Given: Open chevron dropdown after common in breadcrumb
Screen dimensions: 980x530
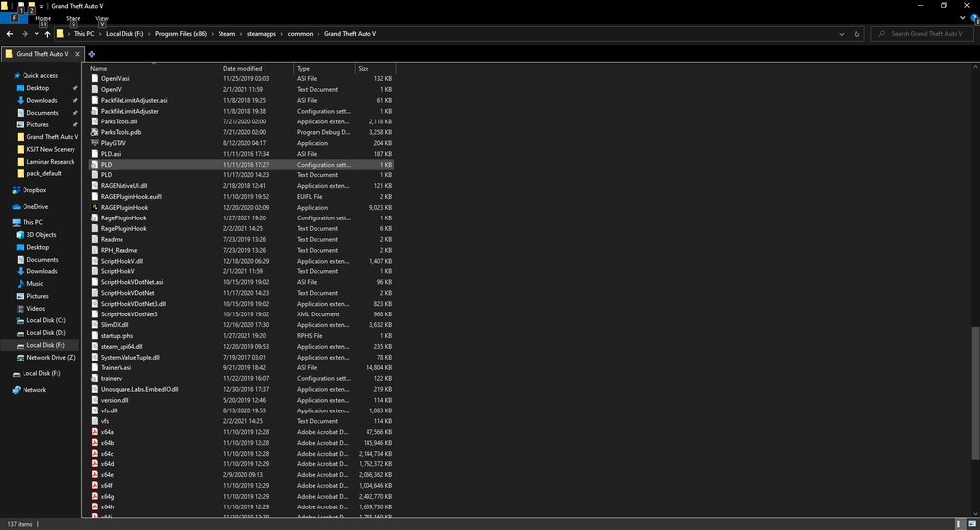Looking at the screenshot, I should point(318,34).
